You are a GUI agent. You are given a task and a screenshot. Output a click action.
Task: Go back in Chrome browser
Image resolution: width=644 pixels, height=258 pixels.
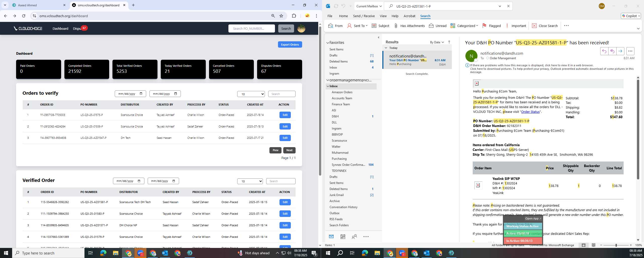coord(6,16)
